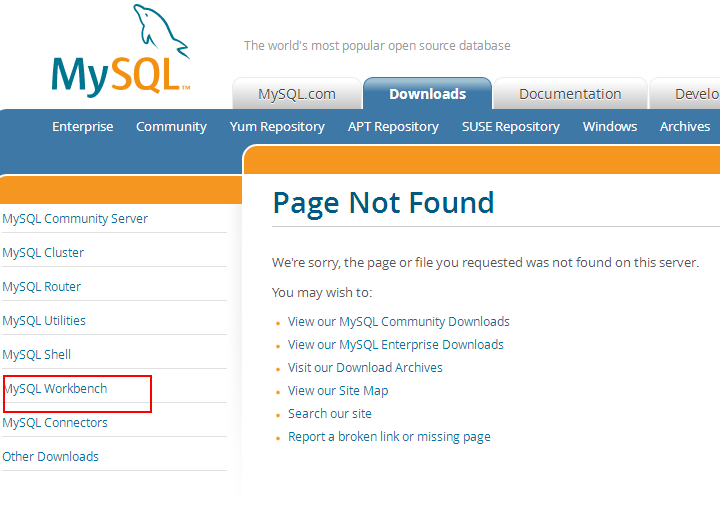Switch to the Documentation tab
Viewport: 720px width, 511px height.
570,94
